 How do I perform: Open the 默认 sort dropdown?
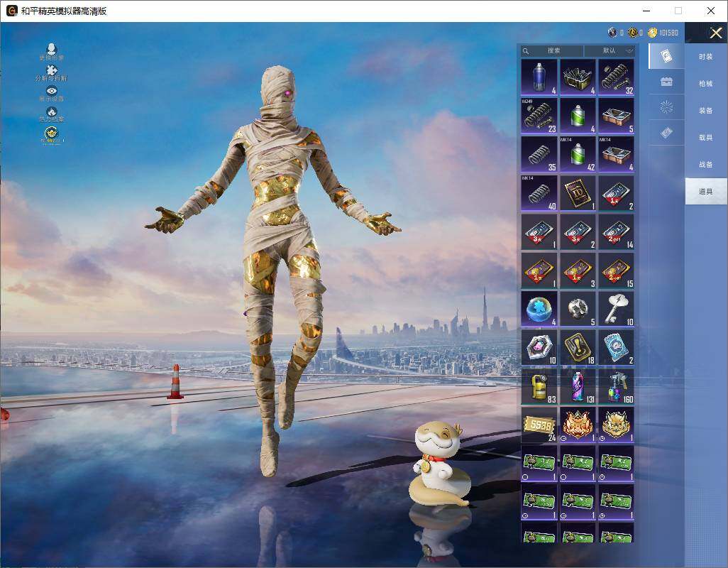point(610,50)
